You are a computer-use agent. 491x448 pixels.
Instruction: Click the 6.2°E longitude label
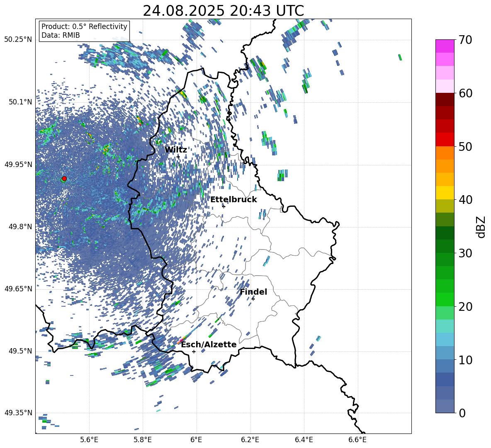coord(250,440)
